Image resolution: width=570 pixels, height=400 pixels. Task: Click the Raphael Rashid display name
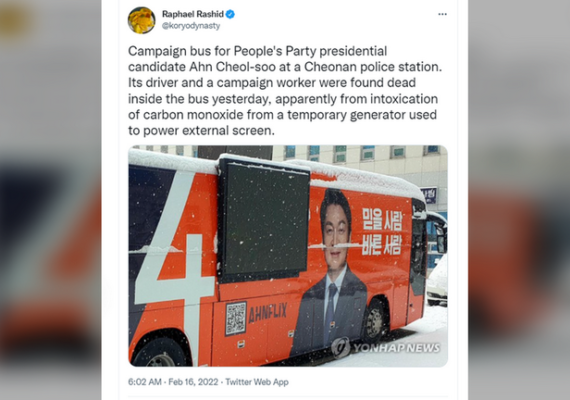tap(193, 14)
